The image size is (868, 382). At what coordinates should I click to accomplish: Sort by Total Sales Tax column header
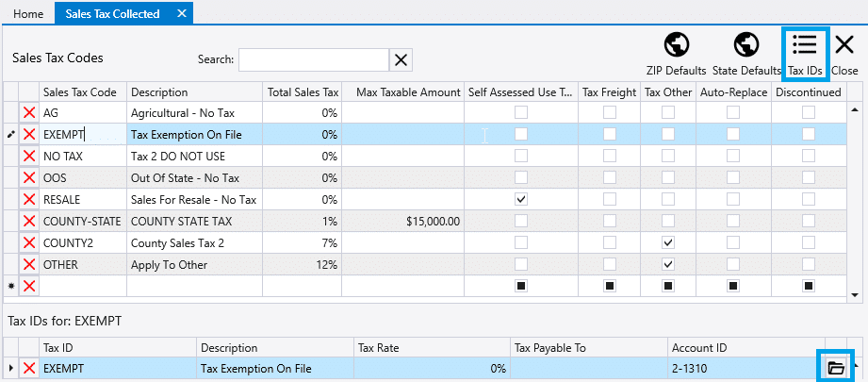tap(303, 92)
